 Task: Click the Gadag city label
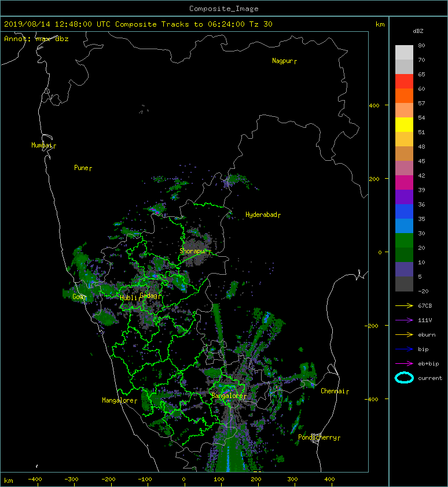pos(149,296)
